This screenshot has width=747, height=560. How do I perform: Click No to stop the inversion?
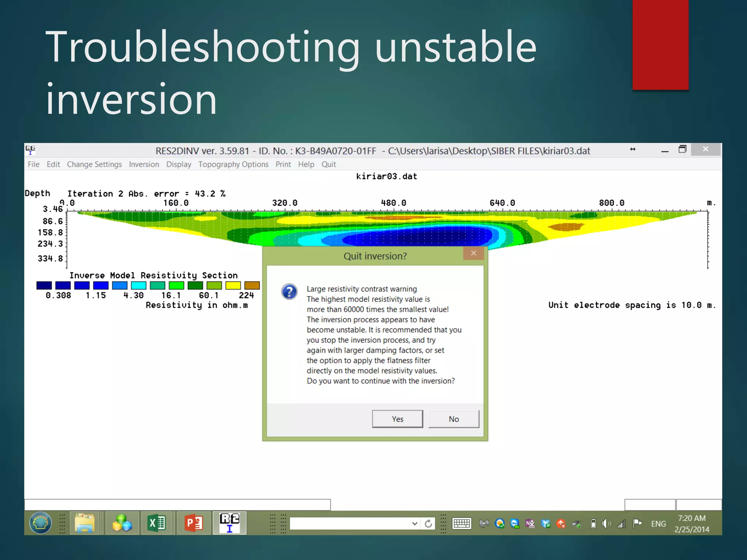pos(453,419)
